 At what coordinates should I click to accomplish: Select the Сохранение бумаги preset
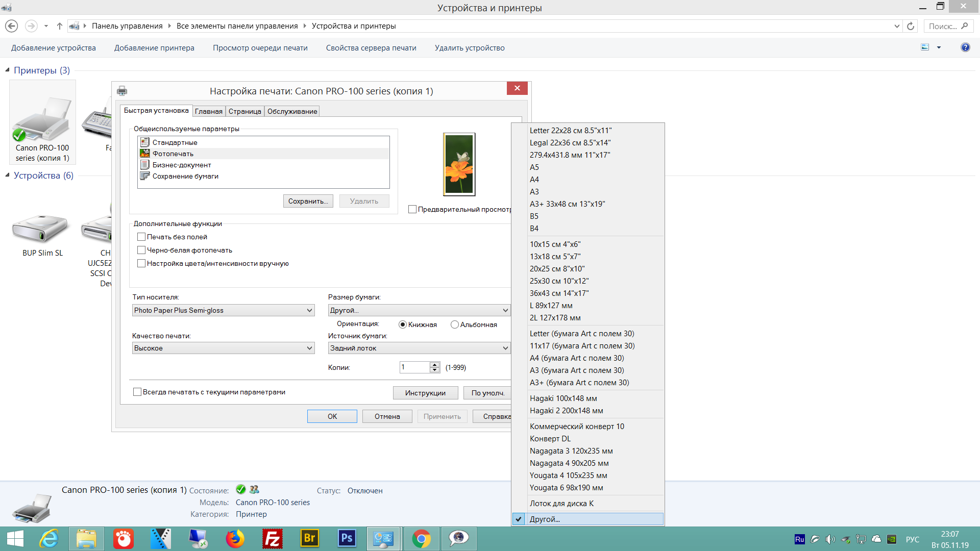[x=263, y=176]
